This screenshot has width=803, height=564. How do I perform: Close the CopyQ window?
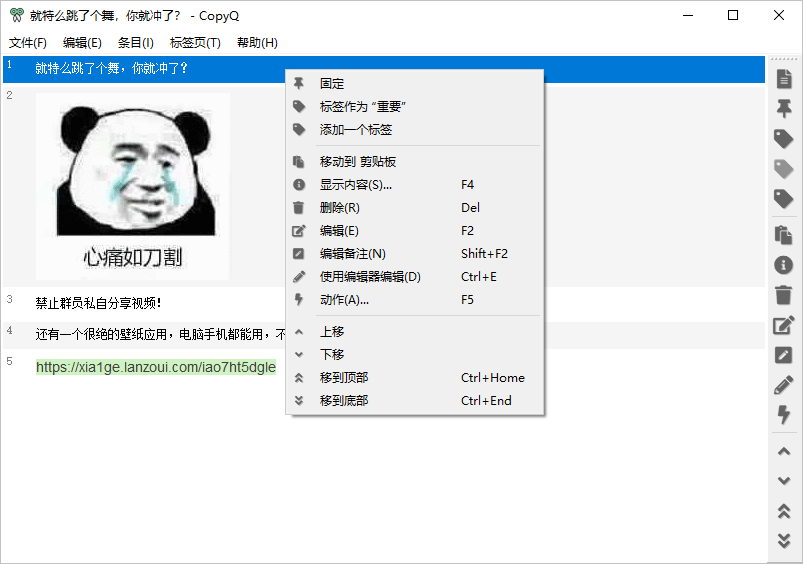(779, 15)
